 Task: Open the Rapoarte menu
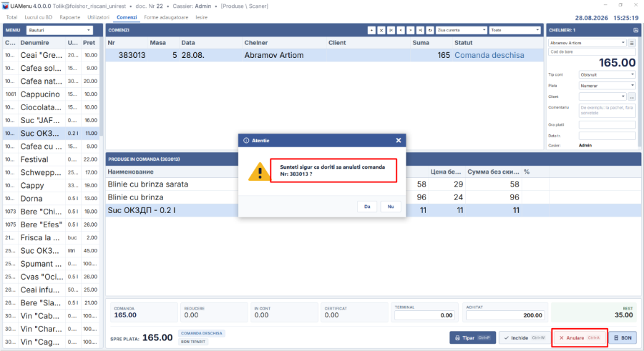click(x=70, y=17)
